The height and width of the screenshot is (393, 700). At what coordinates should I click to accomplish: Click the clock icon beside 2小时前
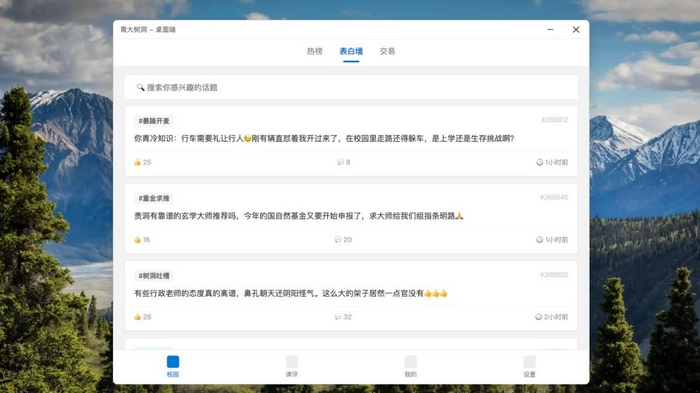click(x=538, y=317)
